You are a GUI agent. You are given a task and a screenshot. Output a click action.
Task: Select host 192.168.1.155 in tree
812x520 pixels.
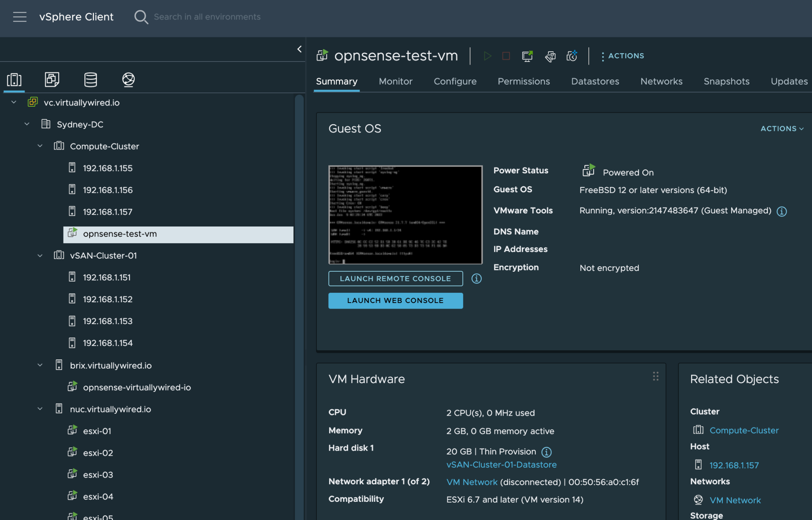107,168
